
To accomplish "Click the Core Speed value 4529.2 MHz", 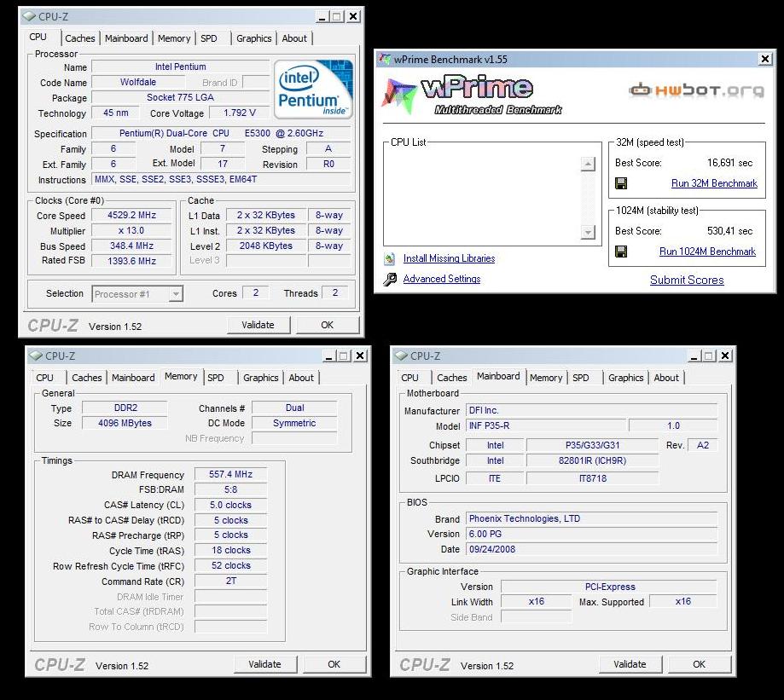I will point(132,216).
